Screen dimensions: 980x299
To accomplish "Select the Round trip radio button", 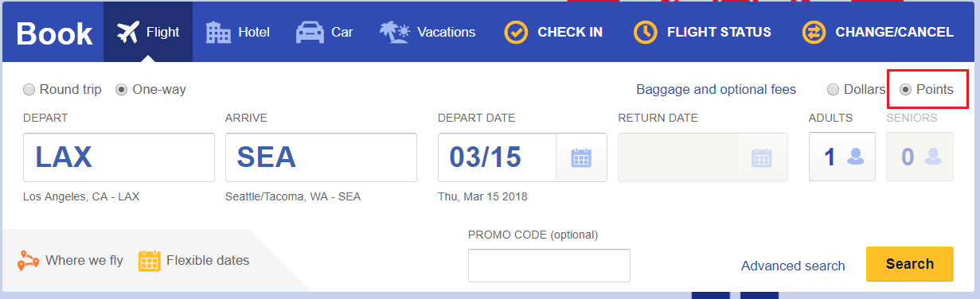I will [x=29, y=90].
